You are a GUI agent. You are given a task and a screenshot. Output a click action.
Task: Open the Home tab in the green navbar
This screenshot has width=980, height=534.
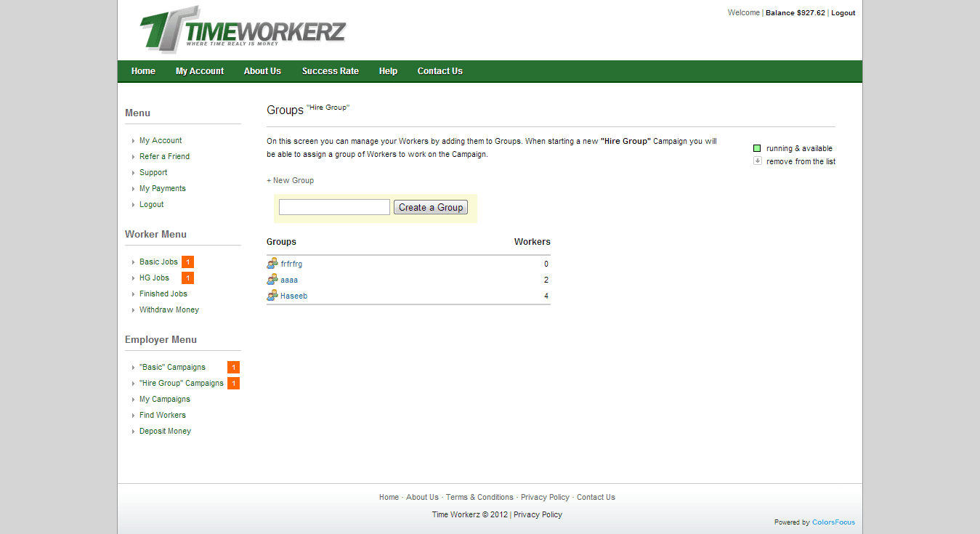click(143, 71)
